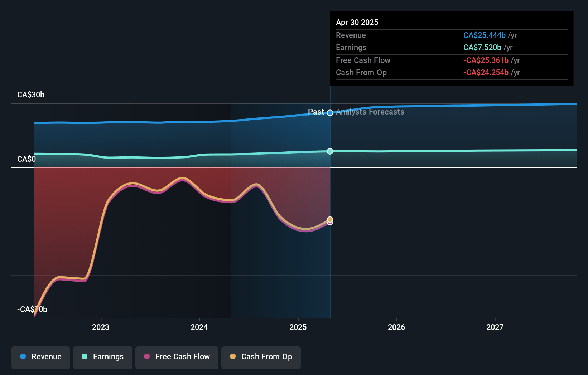This screenshot has width=588, height=375.
Task: Select the 2026 x-axis label
Action: pos(396,327)
